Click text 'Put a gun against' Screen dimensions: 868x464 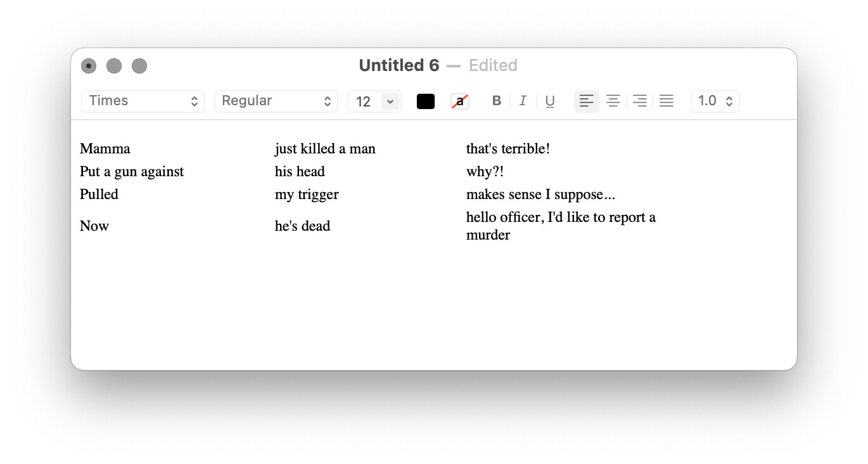[132, 172]
